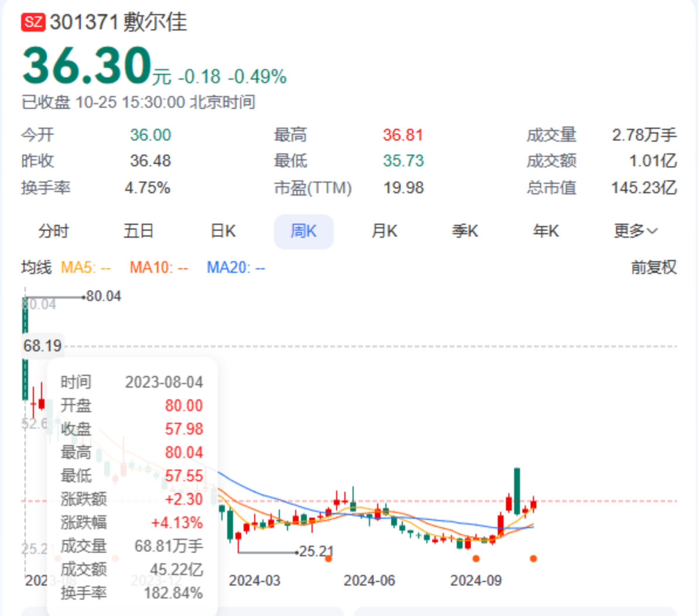The width and height of the screenshot is (698, 616).
Task: Click the 均线 label
Action: coord(36,268)
